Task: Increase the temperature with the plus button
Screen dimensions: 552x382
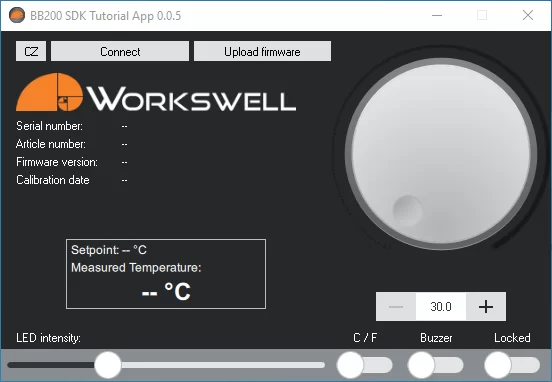Action: point(486,307)
